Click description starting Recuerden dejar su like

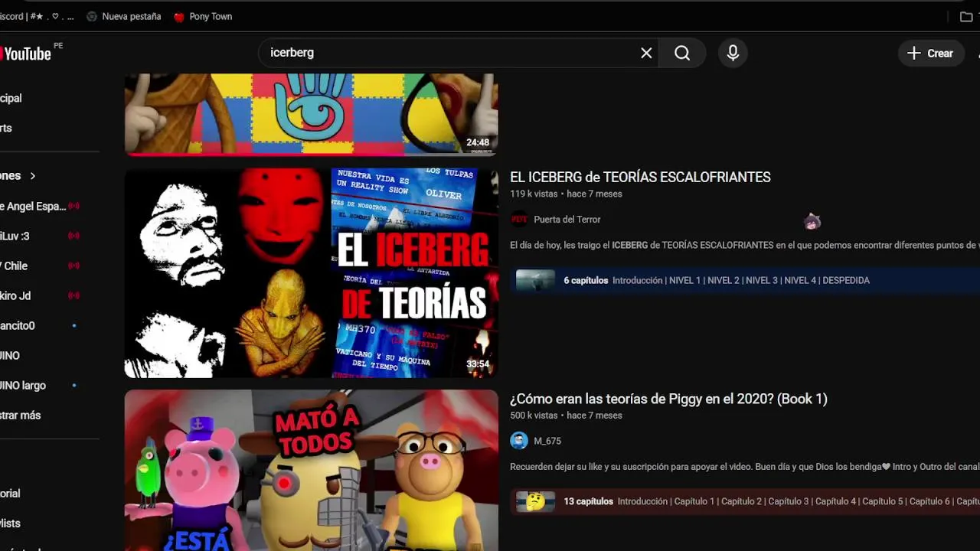[745, 467]
